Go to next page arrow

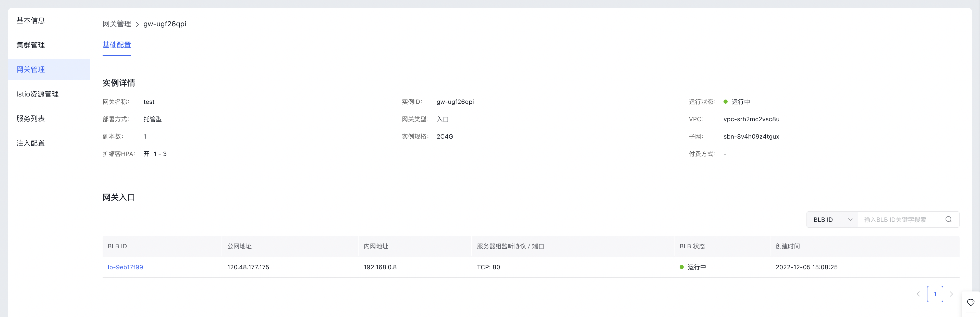[951, 294]
